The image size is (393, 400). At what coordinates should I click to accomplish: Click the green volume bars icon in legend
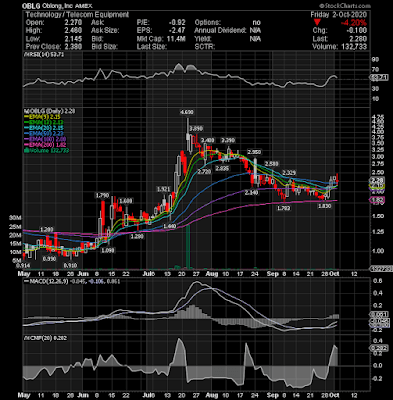coord(25,151)
